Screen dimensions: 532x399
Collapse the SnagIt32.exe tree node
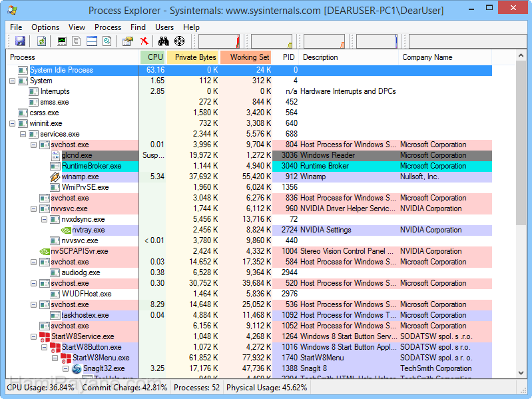65,368
